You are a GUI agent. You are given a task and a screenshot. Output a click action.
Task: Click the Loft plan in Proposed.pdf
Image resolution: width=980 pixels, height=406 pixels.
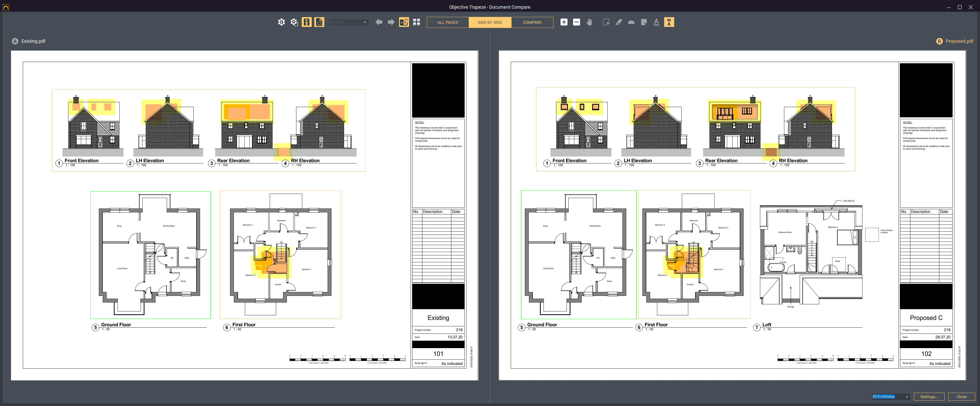click(x=810, y=255)
